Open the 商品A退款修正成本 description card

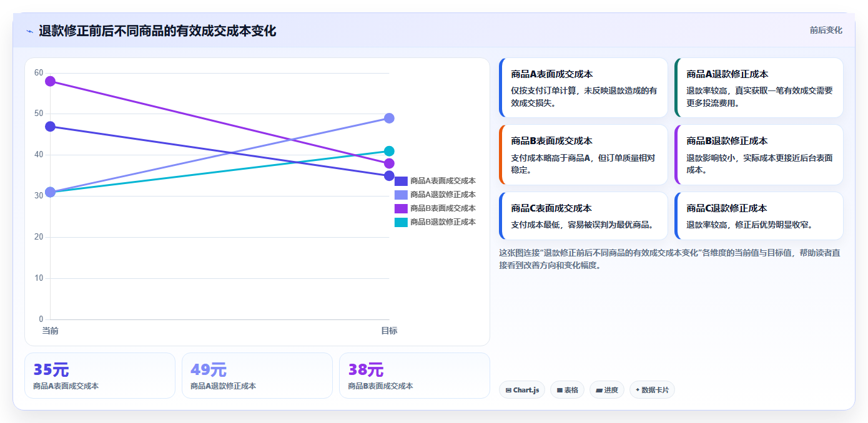pos(759,88)
